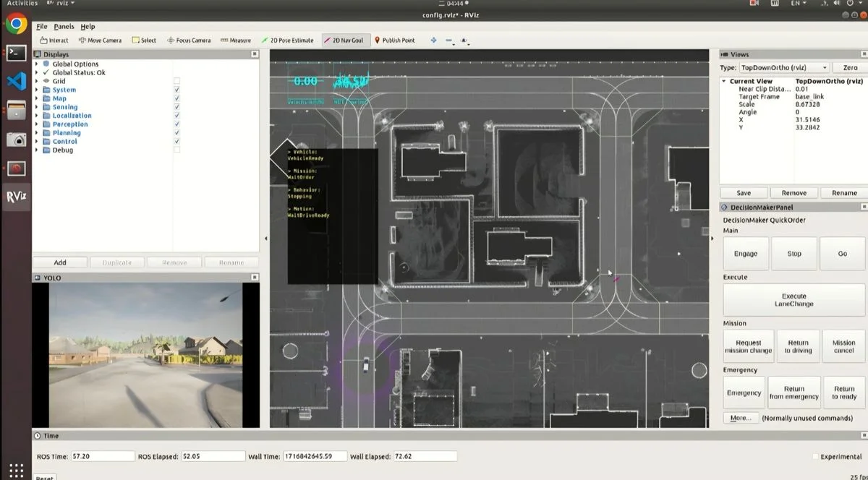
Task: Disable the Planning group checkbox
Action: (177, 133)
